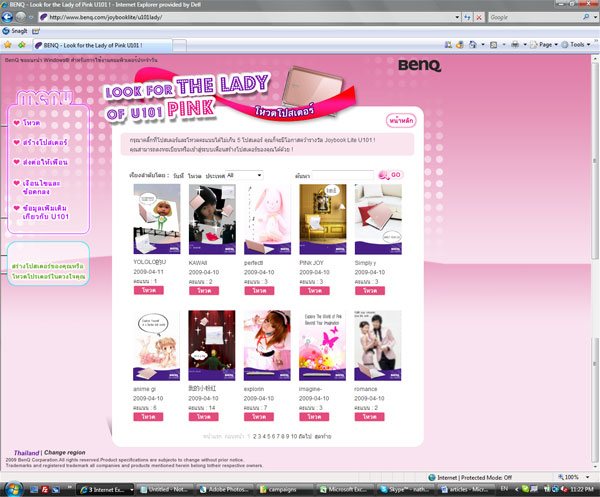Vote for the KAWAII poster
600x497 pixels.
[204, 291]
